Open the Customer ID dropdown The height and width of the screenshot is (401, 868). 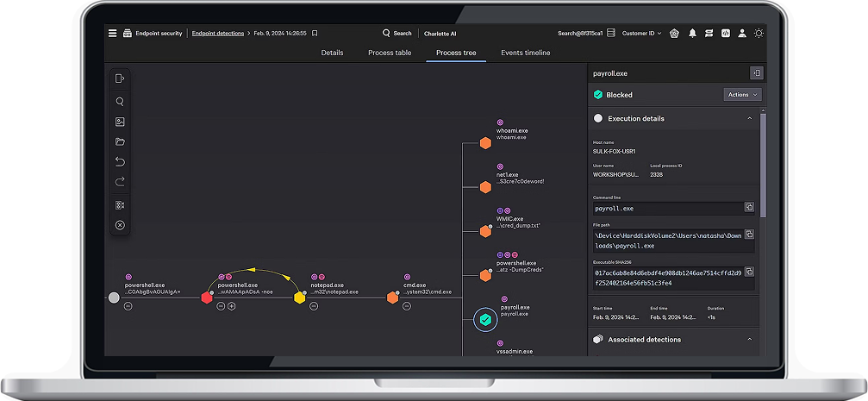tap(642, 34)
